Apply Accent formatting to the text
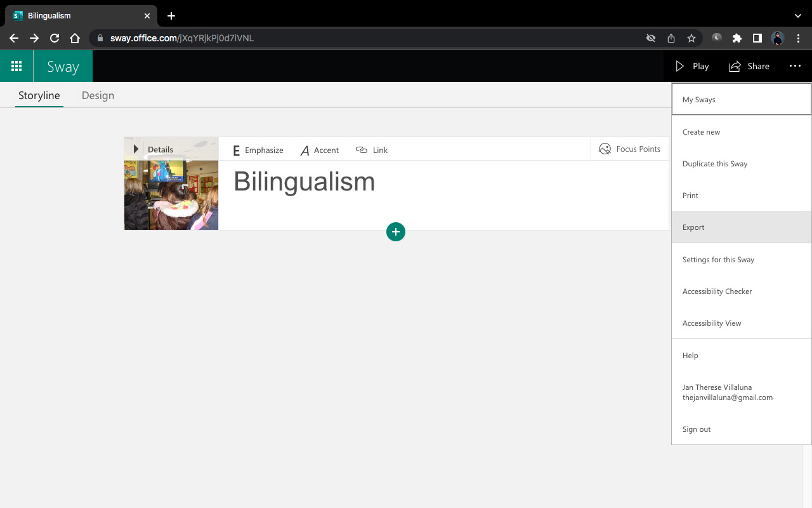 pos(320,150)
